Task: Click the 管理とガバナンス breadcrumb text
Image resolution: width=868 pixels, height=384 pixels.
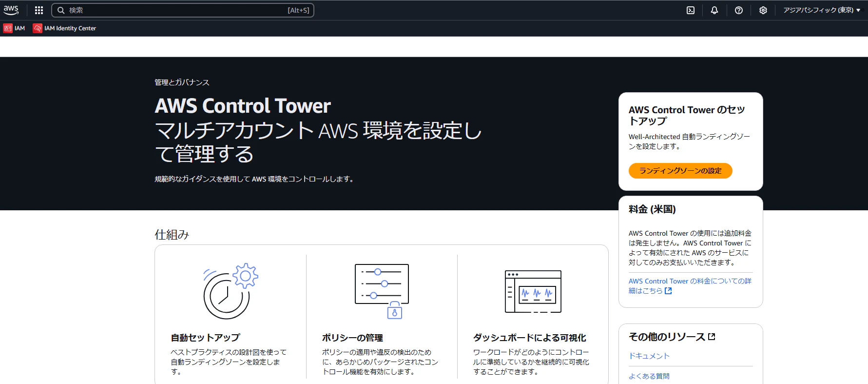Action: [x=182, y=82]
